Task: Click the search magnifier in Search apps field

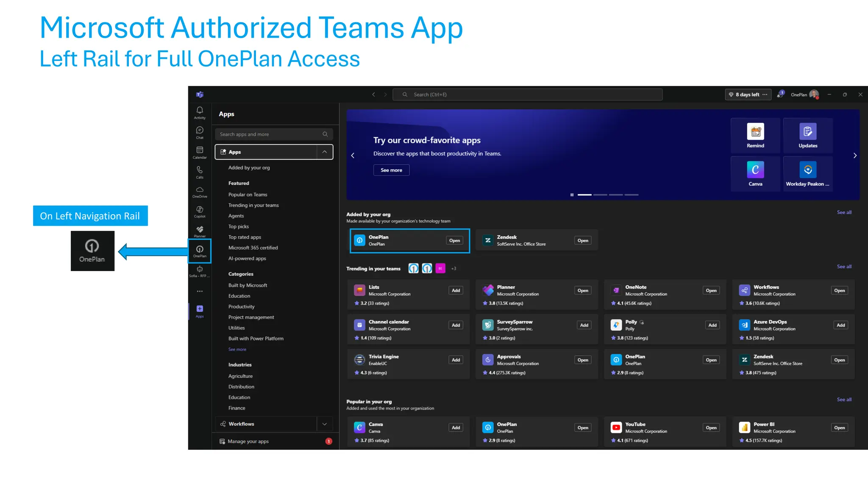Action: coord(325,134)
